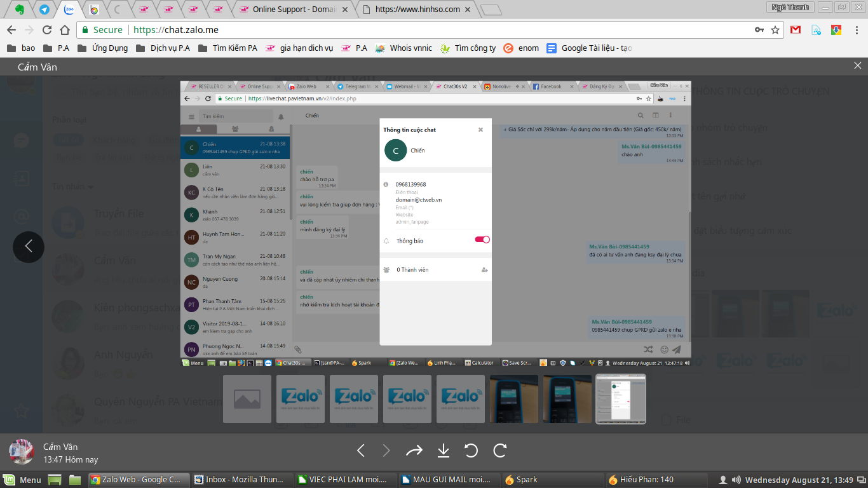
Task: Bookmark this page with the star
Action: point(775,30)
